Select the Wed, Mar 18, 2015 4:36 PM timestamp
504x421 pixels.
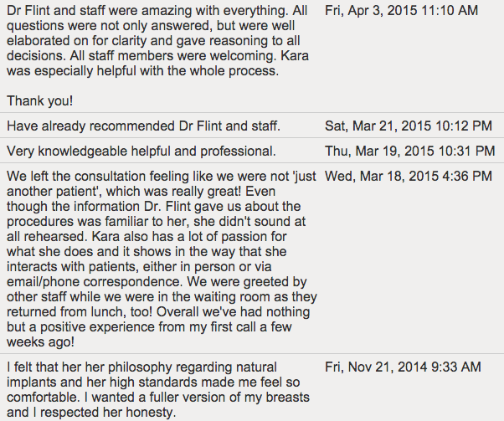coord(409,176)
